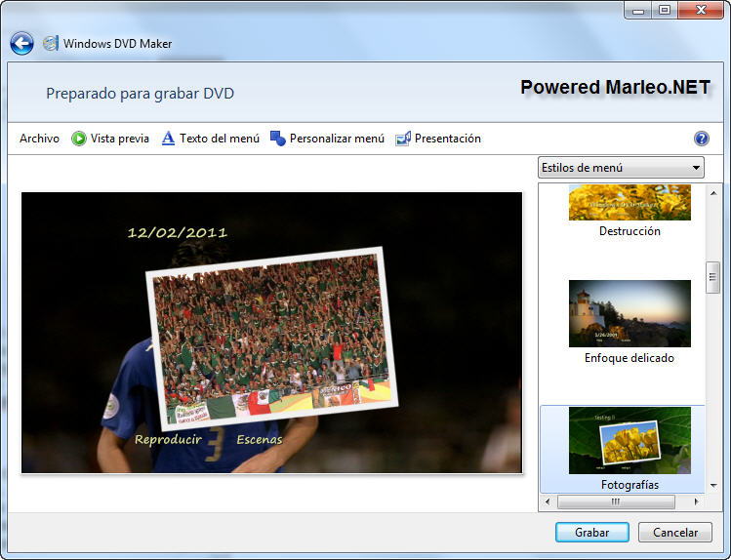Maximize the Windows DVD Maker window
The image size is (731, 560).
665,11
